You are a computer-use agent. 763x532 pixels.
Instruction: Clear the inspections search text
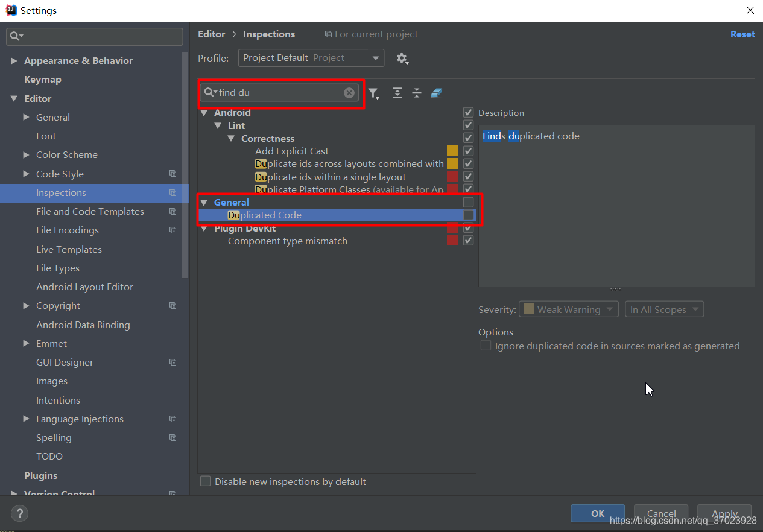349,93
